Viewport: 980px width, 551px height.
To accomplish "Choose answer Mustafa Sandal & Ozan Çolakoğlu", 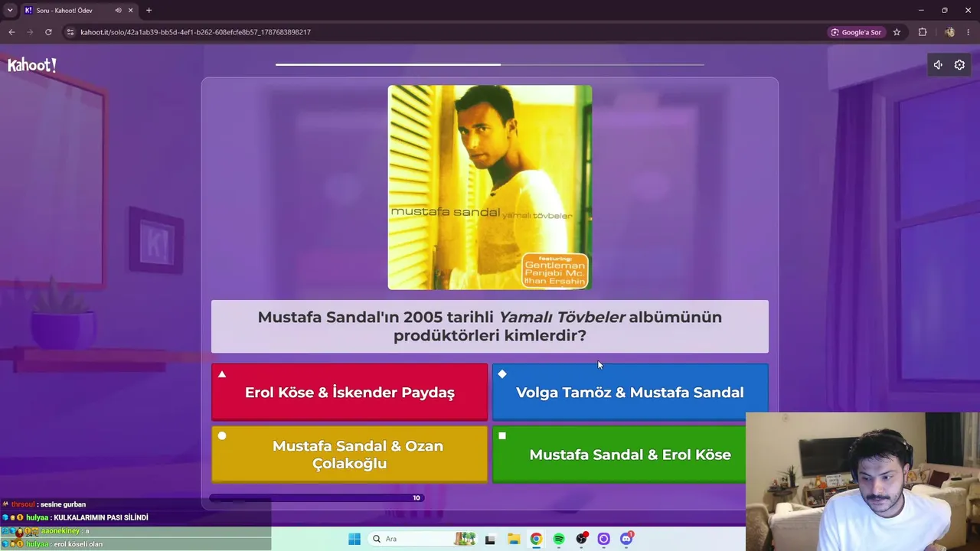I will pos(349,455).
